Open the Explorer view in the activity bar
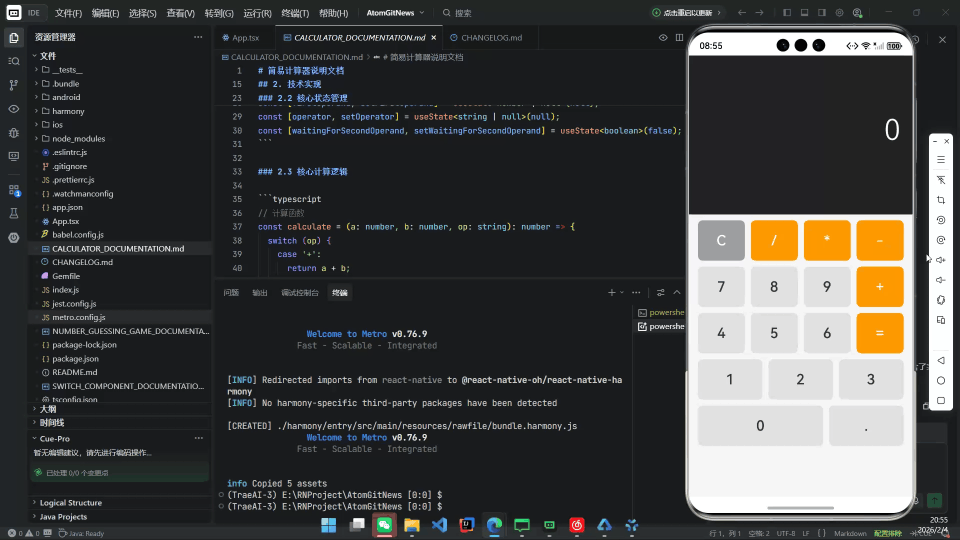 (13, 38)
